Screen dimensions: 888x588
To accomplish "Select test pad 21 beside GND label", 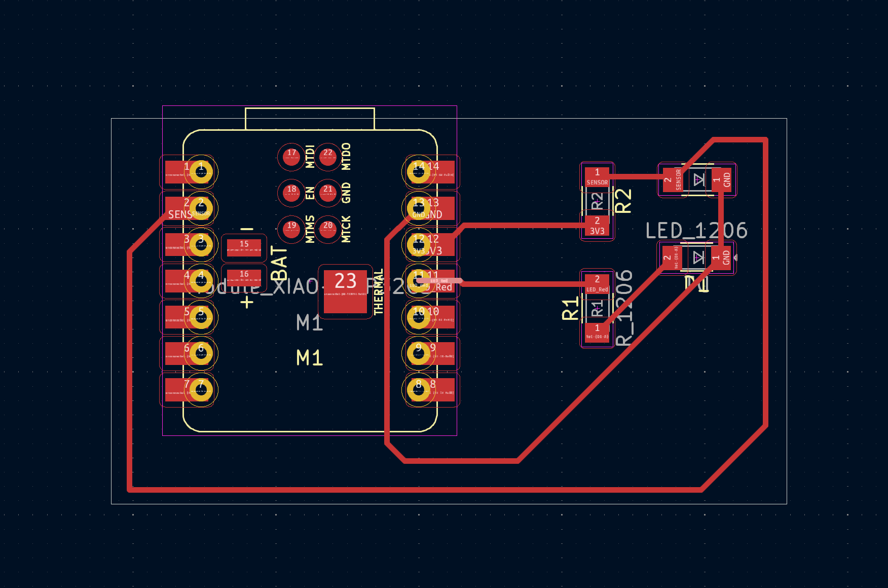I will point(328,193).
